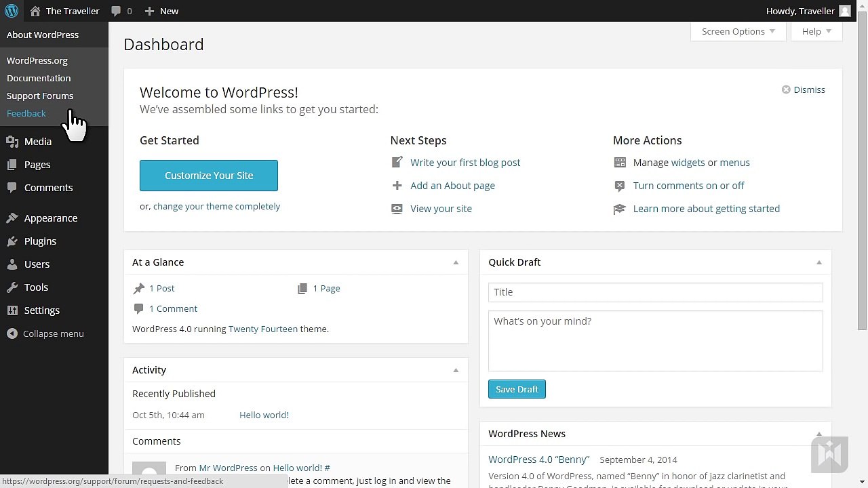Click the Users person icon

click(12, 264)
